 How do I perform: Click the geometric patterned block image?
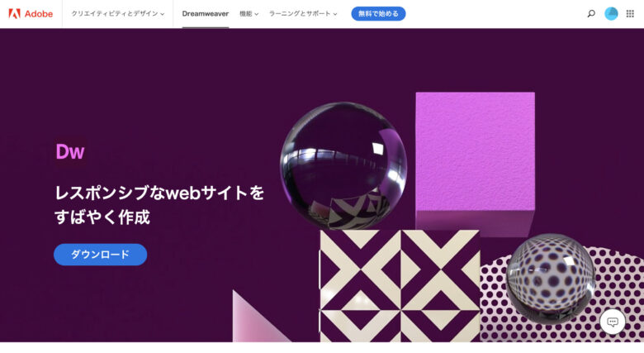click(400, 286)
